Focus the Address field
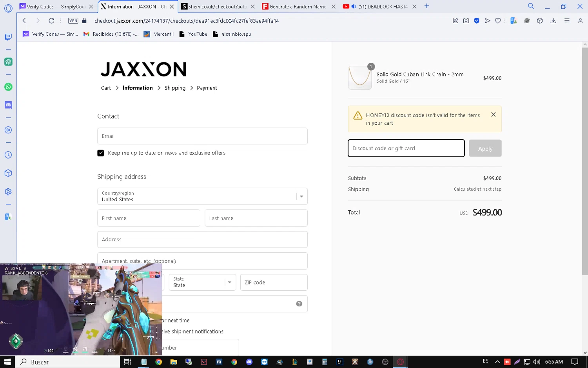The height and width of the screenshot is (368, 588). 202,239
